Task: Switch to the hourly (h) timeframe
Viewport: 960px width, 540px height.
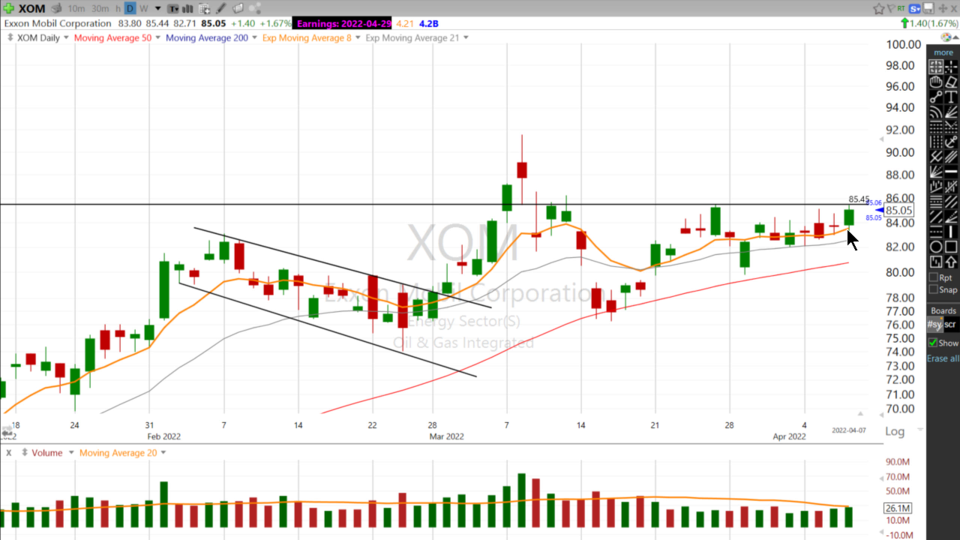Action: 118,9
